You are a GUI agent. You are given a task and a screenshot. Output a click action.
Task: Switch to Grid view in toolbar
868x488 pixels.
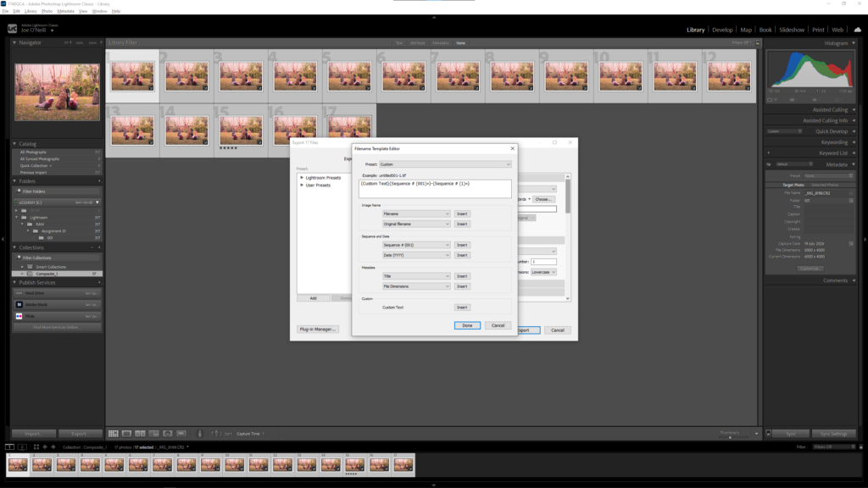pyautogui.click(x=113, y=434)
